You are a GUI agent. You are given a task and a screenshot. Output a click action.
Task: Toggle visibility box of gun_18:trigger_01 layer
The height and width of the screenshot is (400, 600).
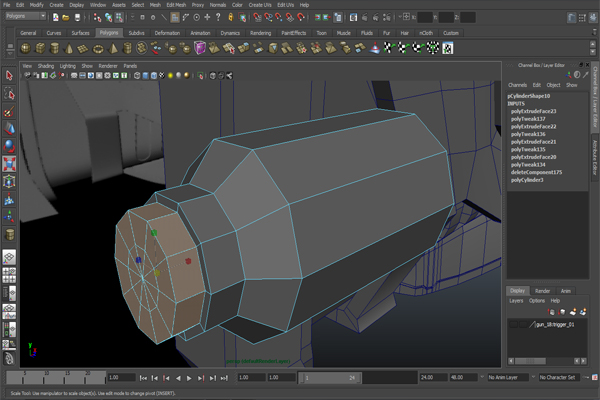[514, 325]
